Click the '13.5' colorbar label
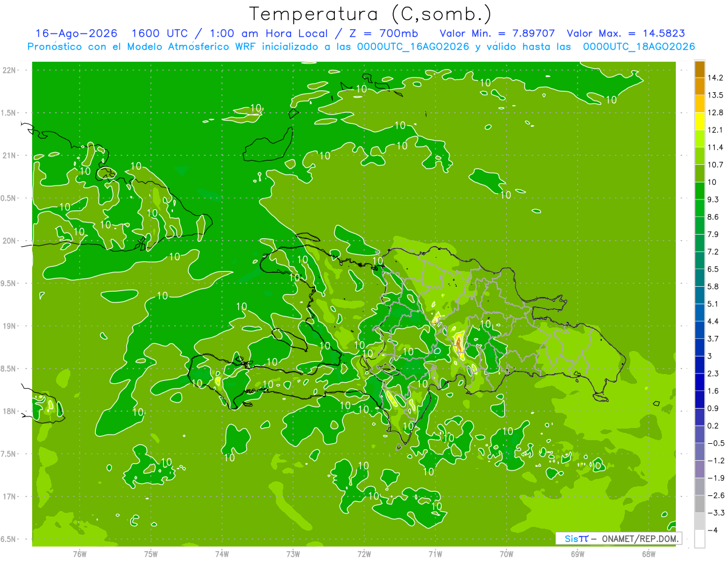 715,95
